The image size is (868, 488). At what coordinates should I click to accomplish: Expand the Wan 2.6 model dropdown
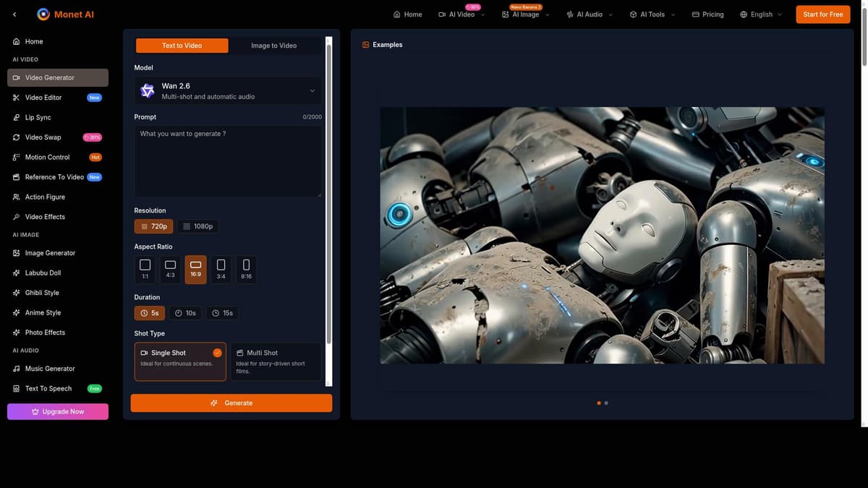(x=228, y=90)
